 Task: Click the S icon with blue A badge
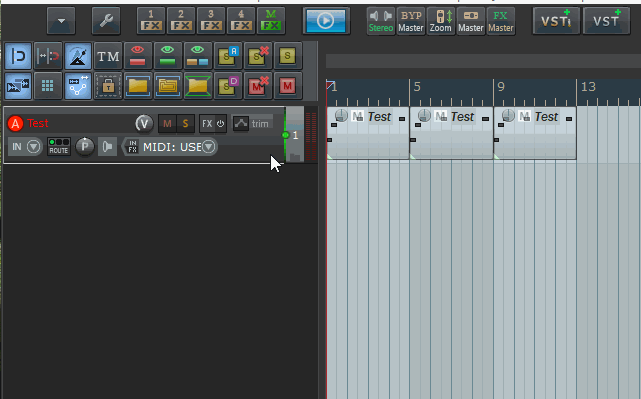(228, 56)
